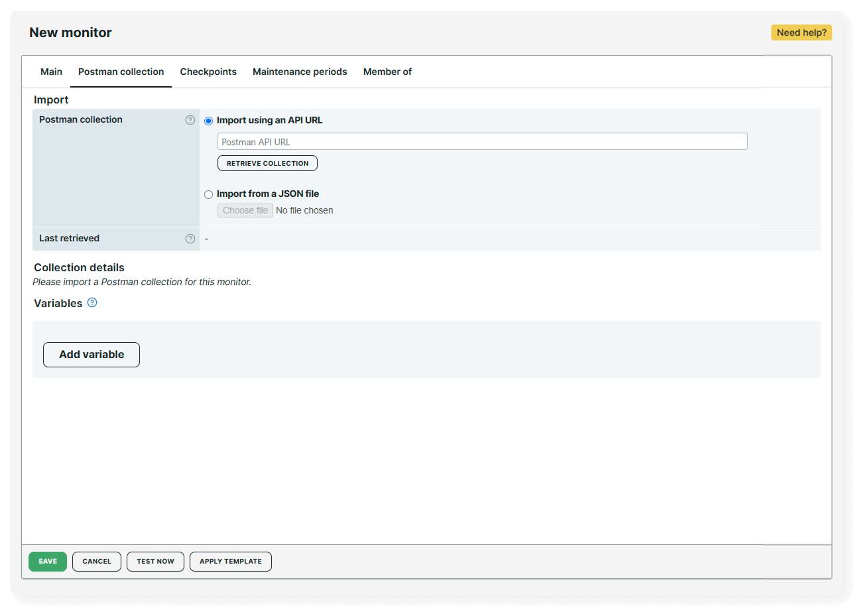Open the Maintenance periods tab
This screenshot has height=616, width=864.
pos(300,71)
